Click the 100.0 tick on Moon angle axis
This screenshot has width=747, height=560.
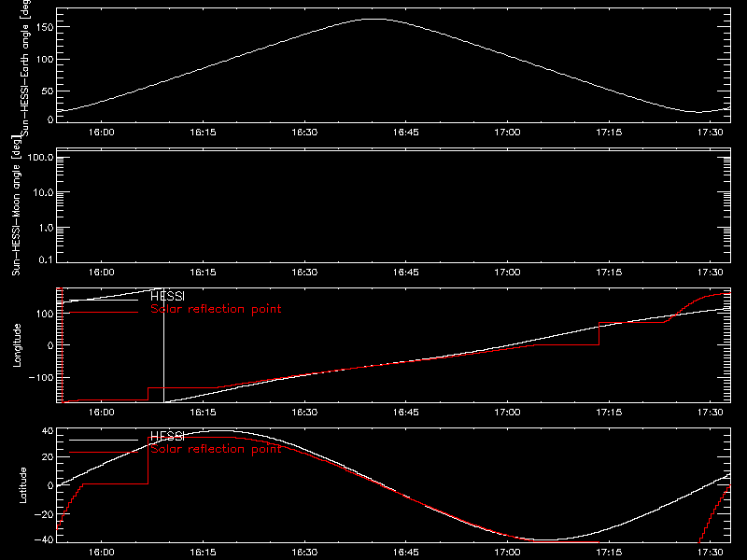point(41,157)
